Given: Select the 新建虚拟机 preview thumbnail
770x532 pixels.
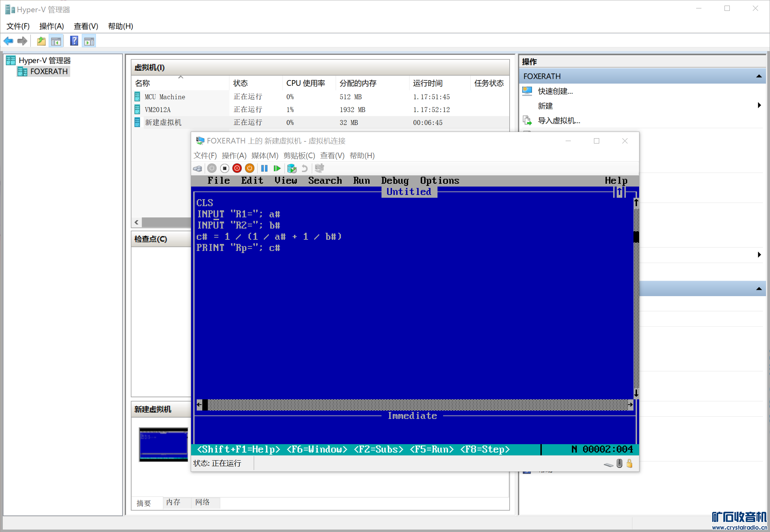Looking at the screenshot, I should [163, 444].
